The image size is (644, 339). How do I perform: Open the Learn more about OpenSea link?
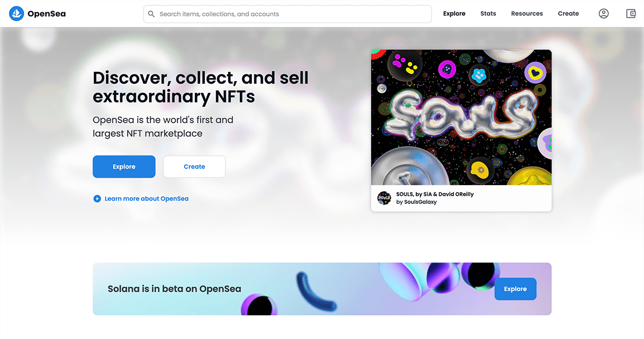pyautogui.click(x=147, y=198)
